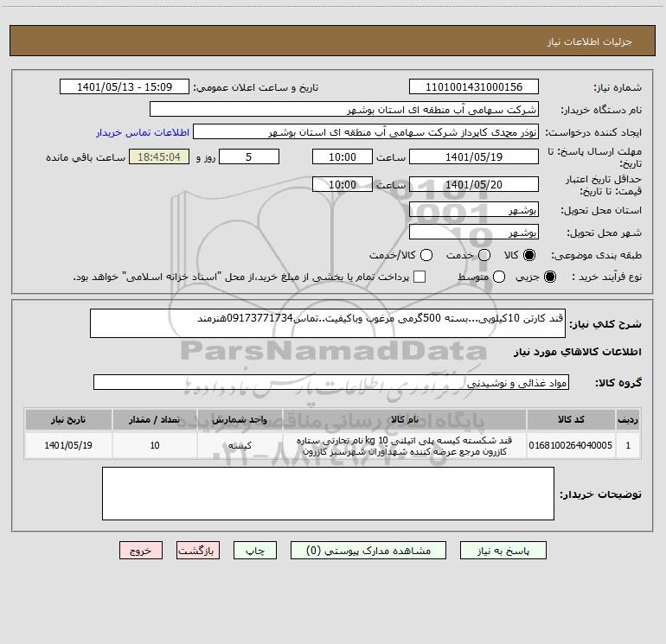Image resolution: width=666 pixels, height=644 pixels.
Task: Click the product name cell قند شکسته
Action: pyautogui.click(x=405, y=445)
